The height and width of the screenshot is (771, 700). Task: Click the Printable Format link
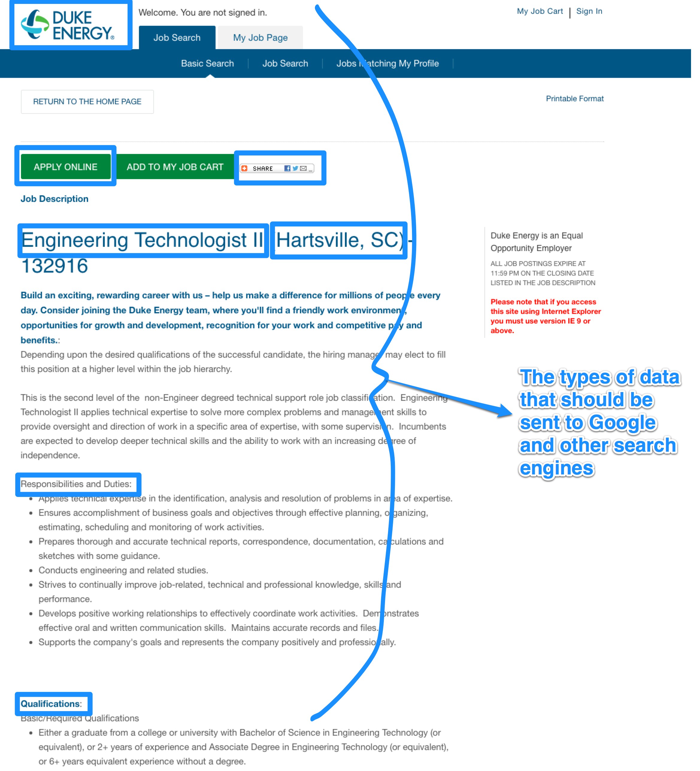point(575,99)
